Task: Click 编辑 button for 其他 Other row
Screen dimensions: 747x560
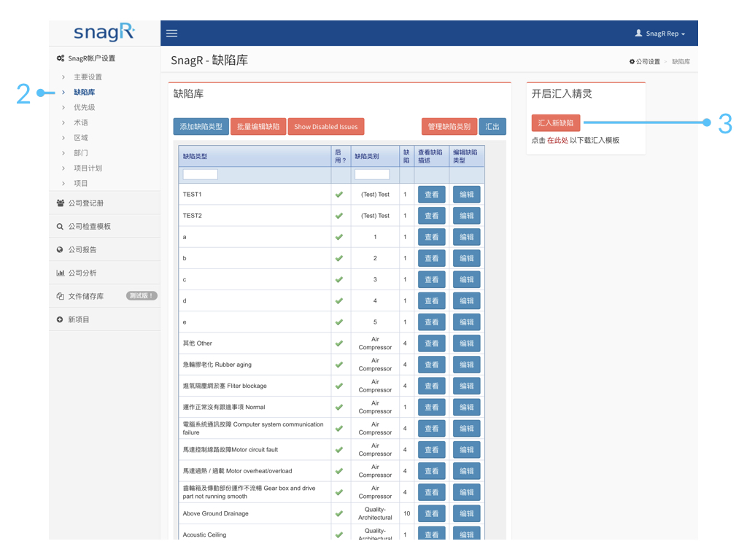Action: (466, 343)
